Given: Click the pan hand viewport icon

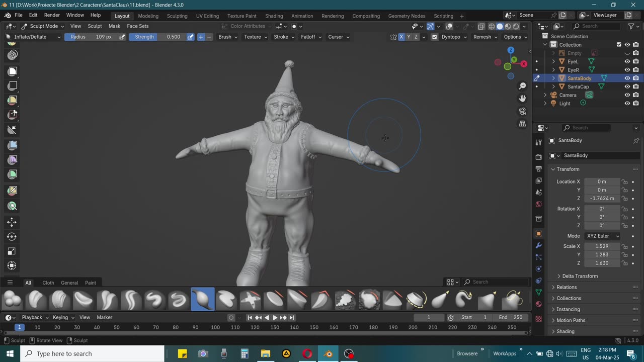Looking at the screenshot, I should point(523,99).
